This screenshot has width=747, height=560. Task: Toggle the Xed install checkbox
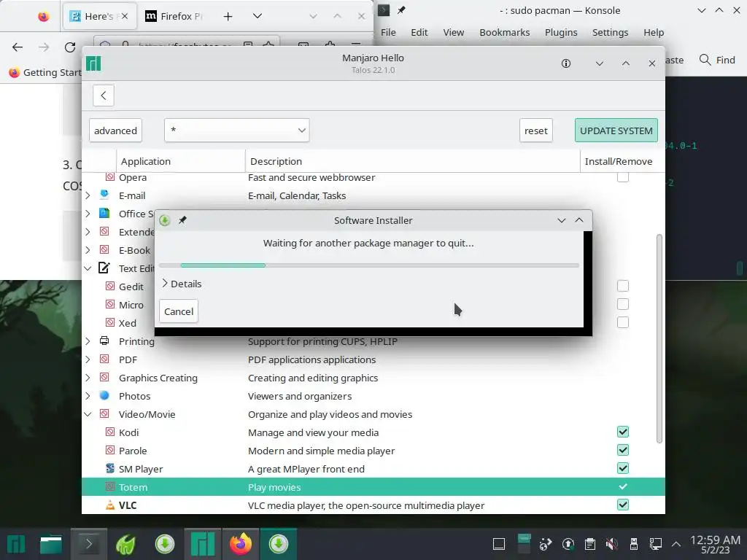pos(623,322)
